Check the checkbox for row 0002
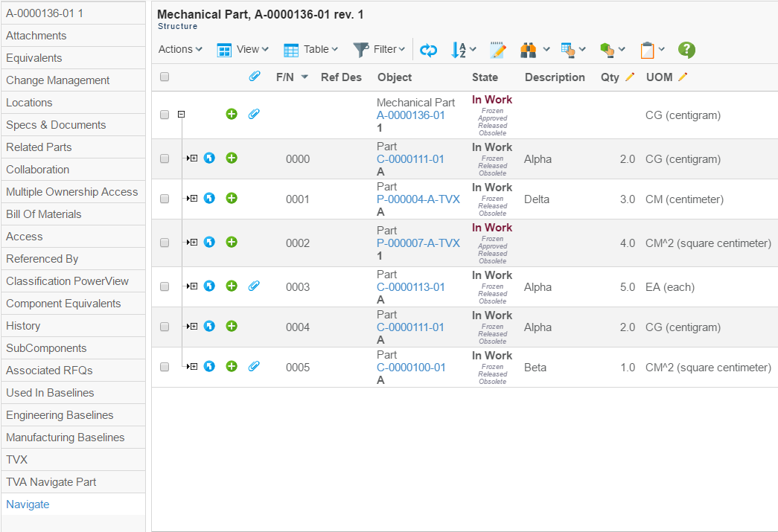This screenshot has height=532, width=778. pos(165,243)
